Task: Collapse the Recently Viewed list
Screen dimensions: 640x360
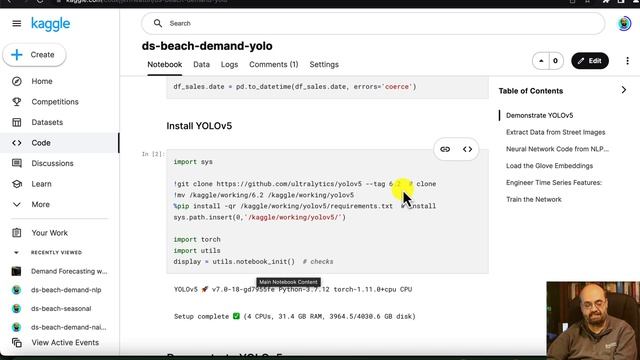Action: pyautogui.click(x=16, y=252)
